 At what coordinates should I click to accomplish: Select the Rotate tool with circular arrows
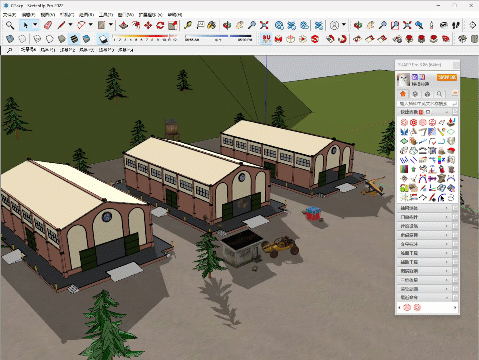point(160,25)
